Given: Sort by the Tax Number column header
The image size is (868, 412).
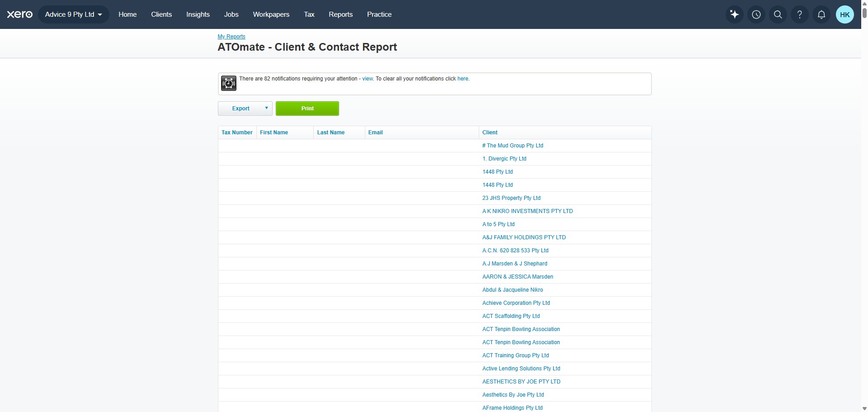Looking at the screenshot, I should point(237,133).
